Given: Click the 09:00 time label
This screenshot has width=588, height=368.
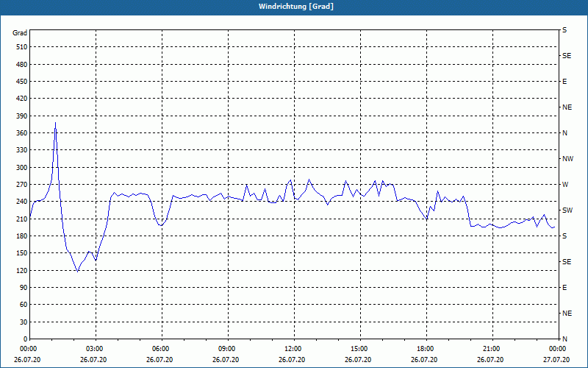Looking at the screenshot, I should [226, 349].
